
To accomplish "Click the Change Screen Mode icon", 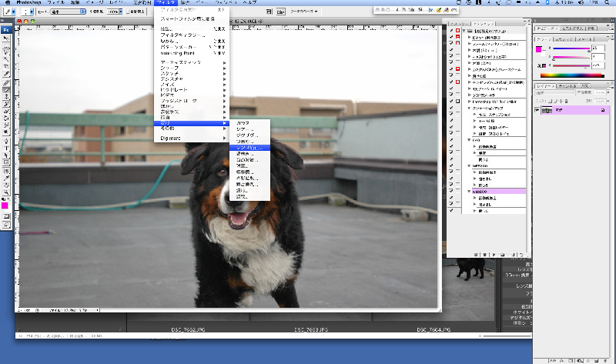I will point(6,225).
